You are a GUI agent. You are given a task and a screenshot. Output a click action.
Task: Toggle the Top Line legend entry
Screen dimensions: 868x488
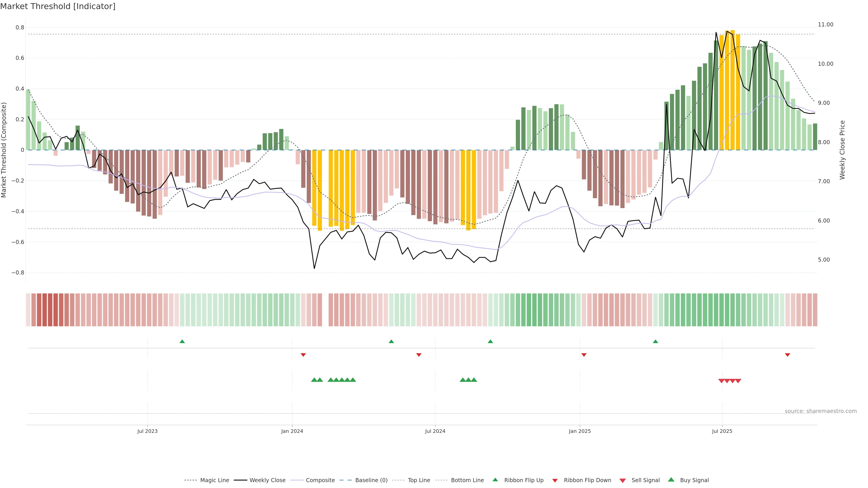[x=419, y=480]
